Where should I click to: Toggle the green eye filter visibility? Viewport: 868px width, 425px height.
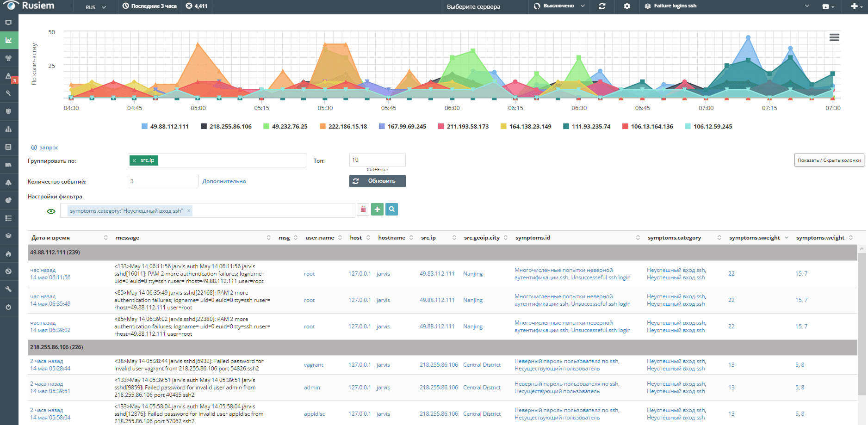(51, 211)
